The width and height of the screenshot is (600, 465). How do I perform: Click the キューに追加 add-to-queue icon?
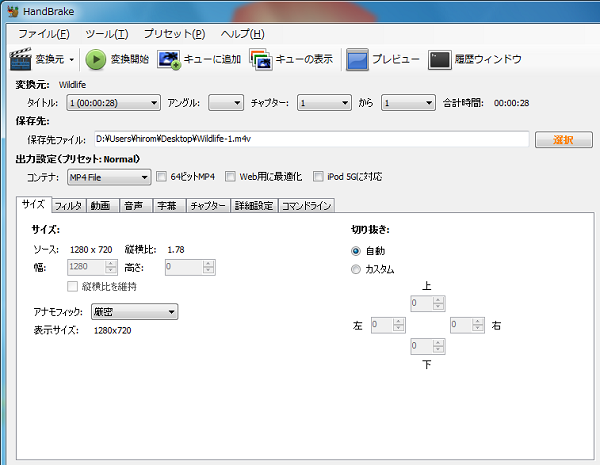click(x=169, y=59)
